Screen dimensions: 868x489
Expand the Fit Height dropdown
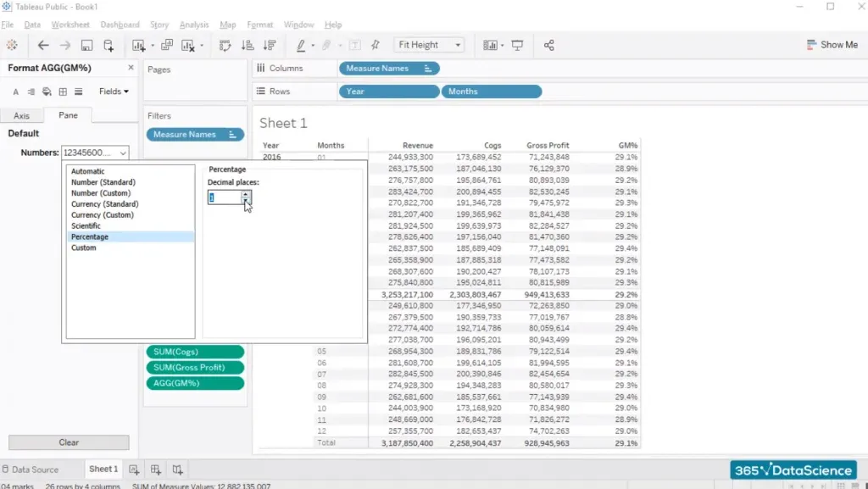click(x=431, y=45)
